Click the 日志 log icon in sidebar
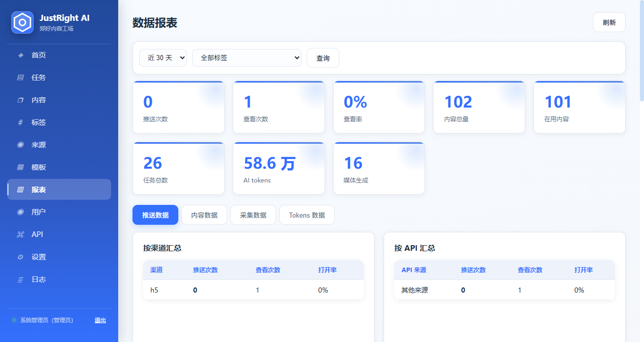 click(x=20, y=279)
